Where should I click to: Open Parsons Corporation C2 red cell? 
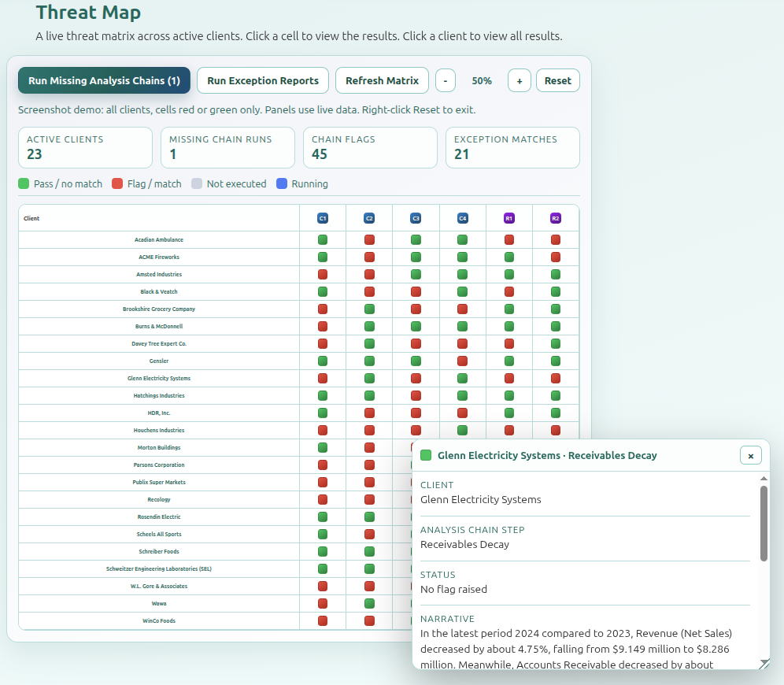369,465
